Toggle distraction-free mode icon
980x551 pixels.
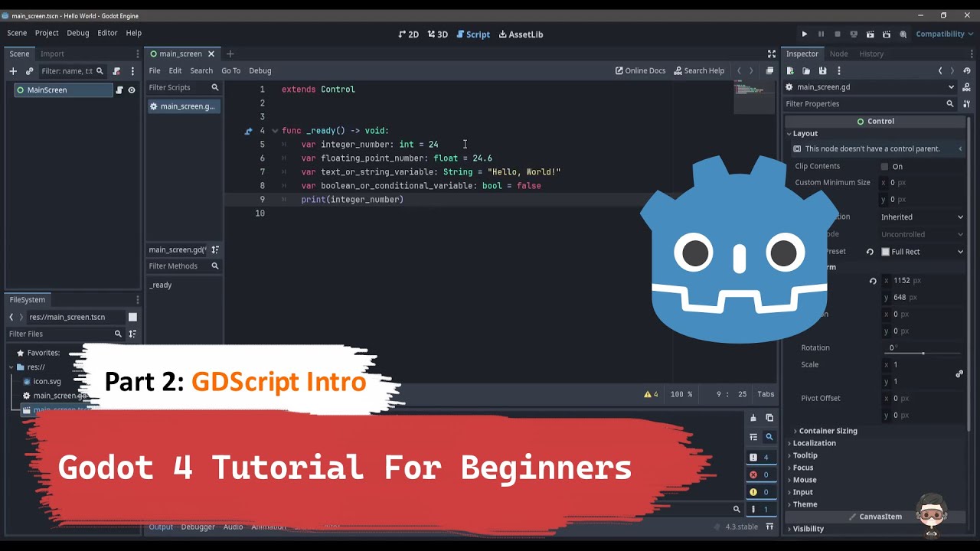pos(772,54)
